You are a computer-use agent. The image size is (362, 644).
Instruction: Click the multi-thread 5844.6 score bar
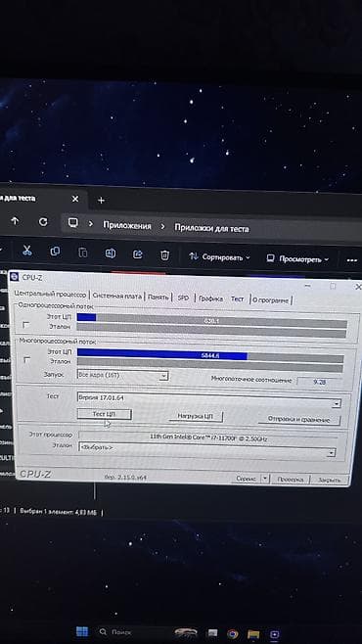click(x=210, y=355)
